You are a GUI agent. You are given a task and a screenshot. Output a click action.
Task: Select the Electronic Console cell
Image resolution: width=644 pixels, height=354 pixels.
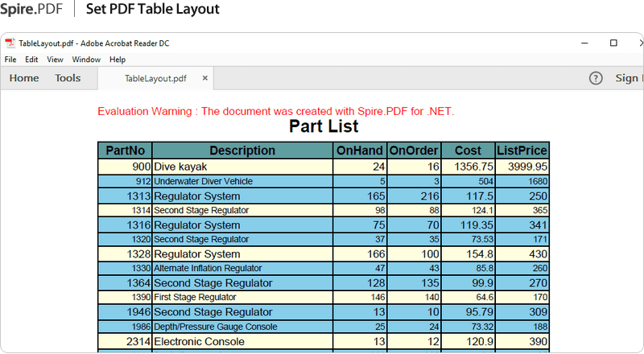pos(242,341)
